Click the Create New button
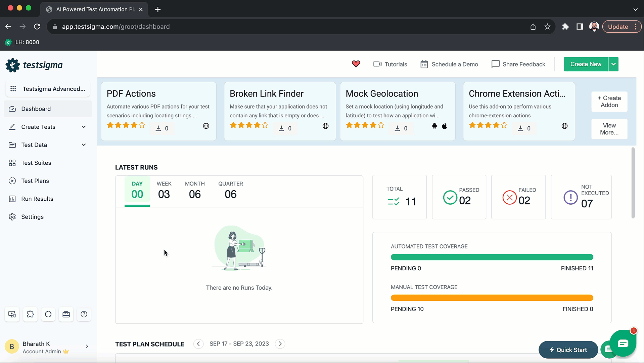 (586, 64)
